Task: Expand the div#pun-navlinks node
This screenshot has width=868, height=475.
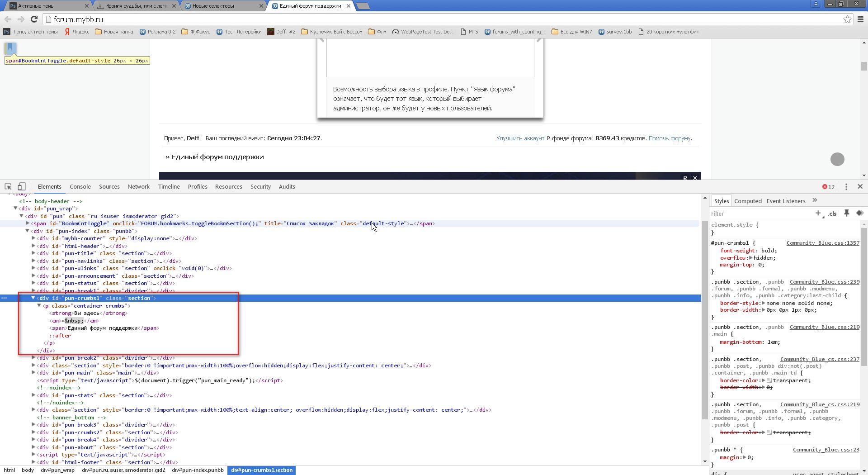Action: tap(33, 261)
